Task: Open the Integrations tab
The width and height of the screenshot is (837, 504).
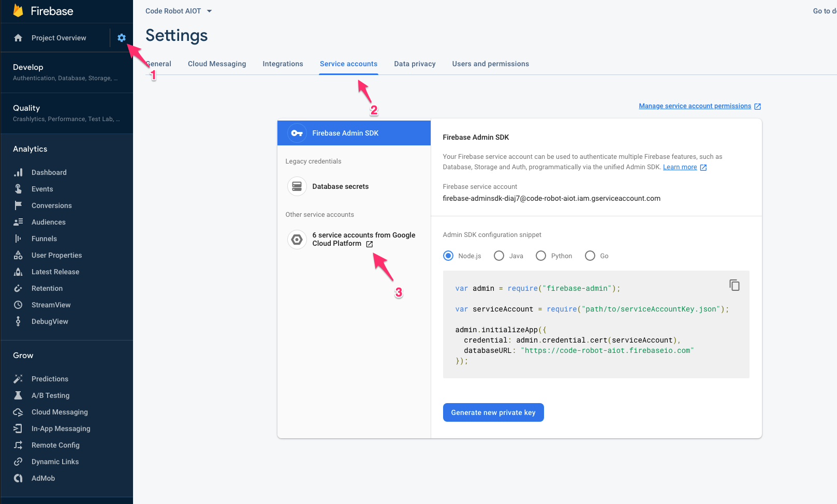Action: [x=283, y=64]
